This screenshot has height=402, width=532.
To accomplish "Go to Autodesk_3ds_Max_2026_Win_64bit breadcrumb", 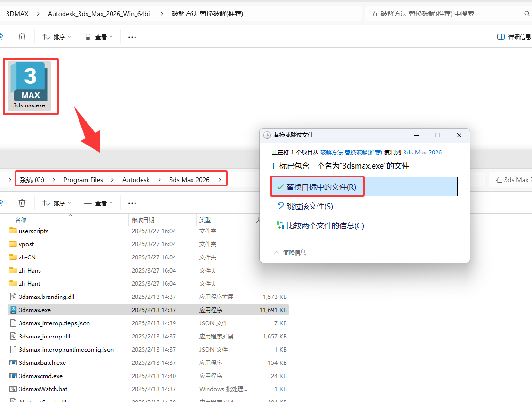I will click(100, 14).
